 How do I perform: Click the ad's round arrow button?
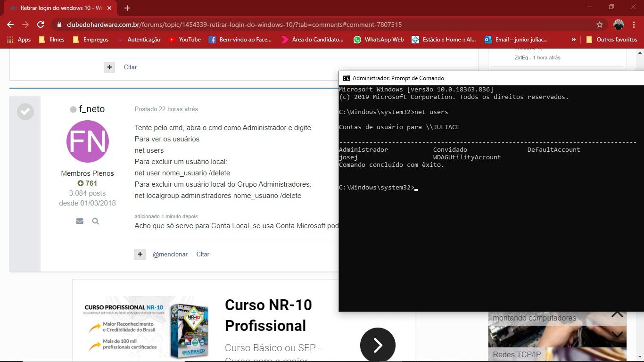tap(378, 345)
